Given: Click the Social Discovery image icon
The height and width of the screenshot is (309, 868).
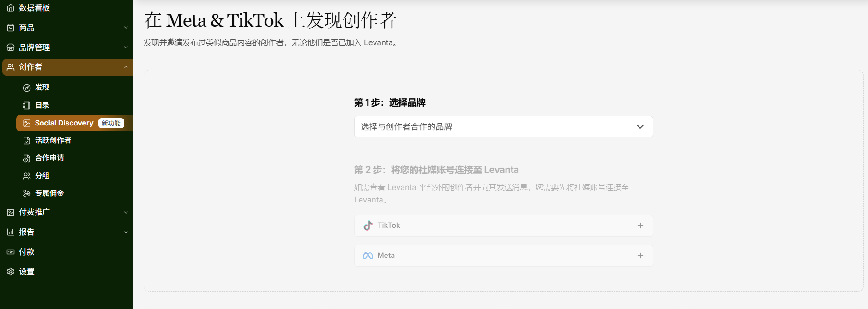Looking at the screenshot, I should coord(27,123).
